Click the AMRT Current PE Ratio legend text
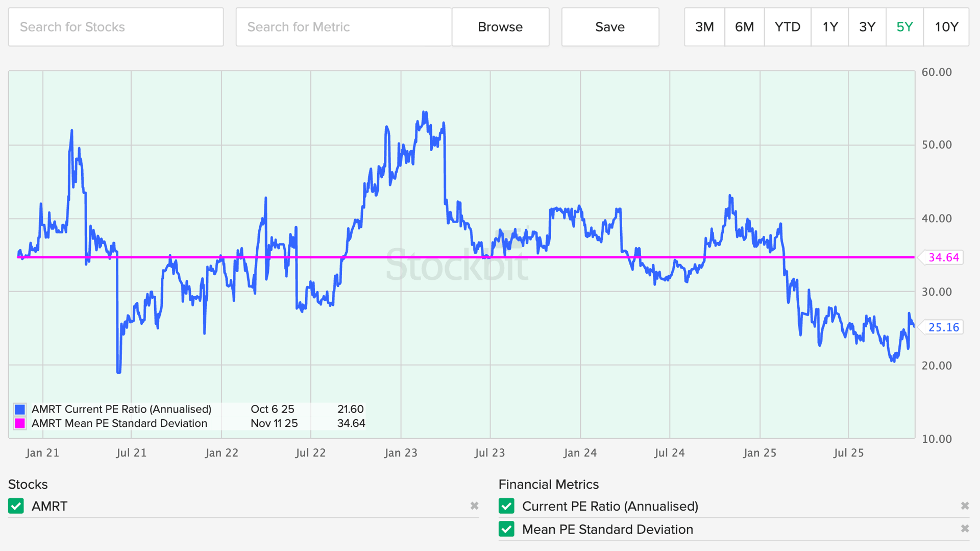 121,409
